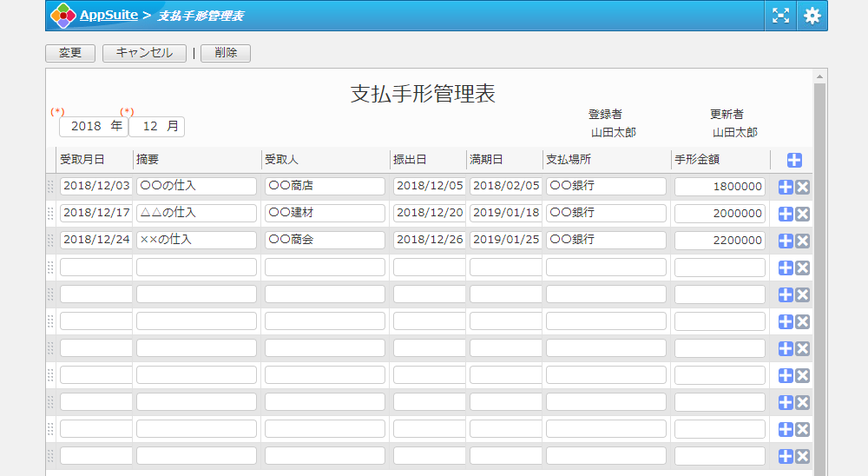Screen dimensions: 868x476
Task: Insert a row below the 〇〇建材 row
Action: point(786,214)
